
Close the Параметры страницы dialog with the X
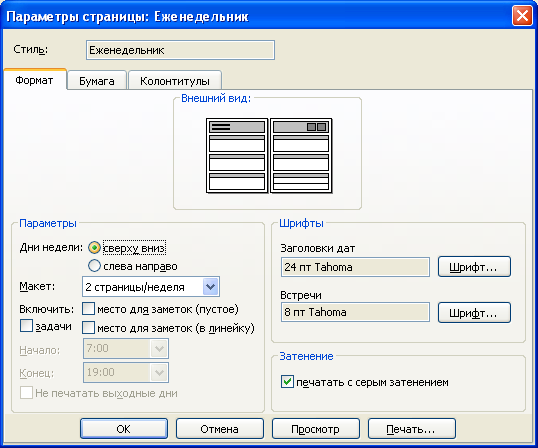(x=522, y=16)
